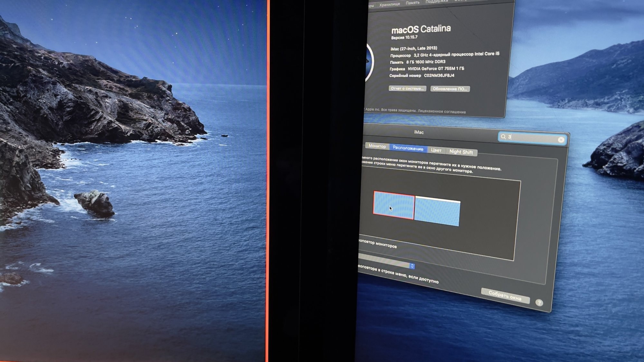Viewport: 644px width, 362px height.
Task: Open the Лицензионное соглашение link
Action: coord(442,112)
